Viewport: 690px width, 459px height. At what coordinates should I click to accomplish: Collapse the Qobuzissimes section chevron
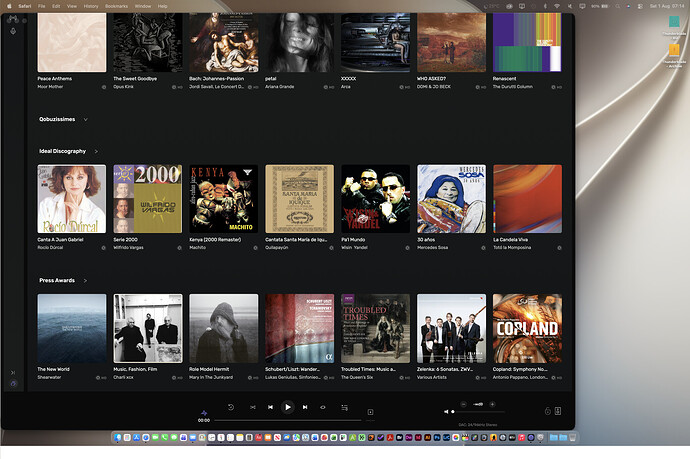85,119
